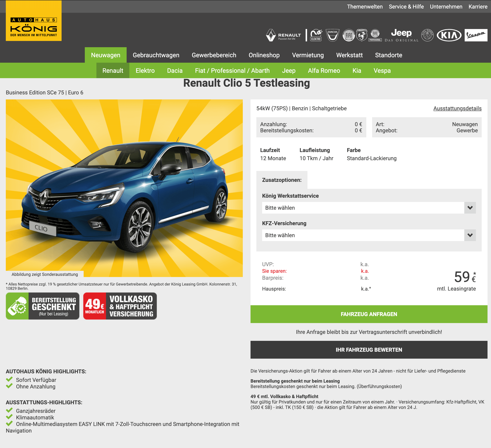The height and width of the screenshot is (448, 491).
Task: Open the Neuwagen main menu tab
Action: [x=106, y=55]
